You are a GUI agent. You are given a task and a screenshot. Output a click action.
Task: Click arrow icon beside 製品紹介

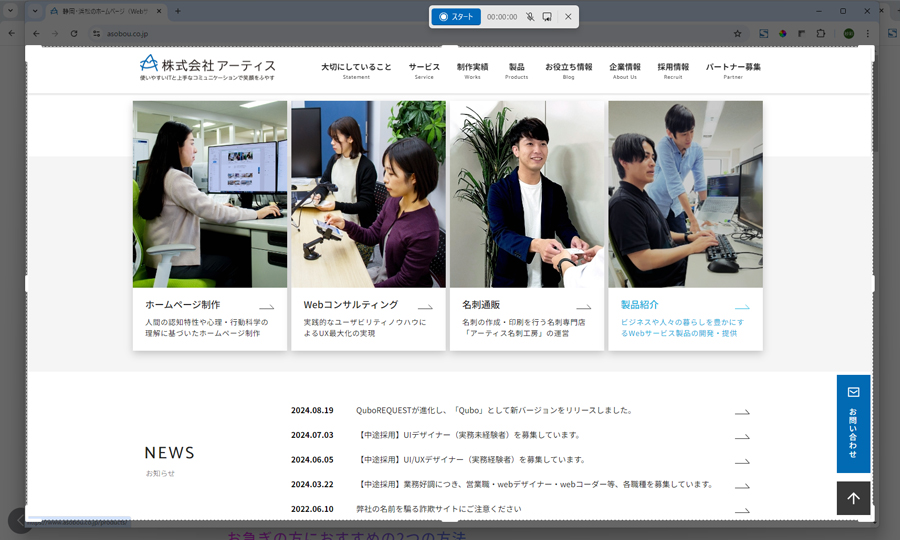point(742,307)
